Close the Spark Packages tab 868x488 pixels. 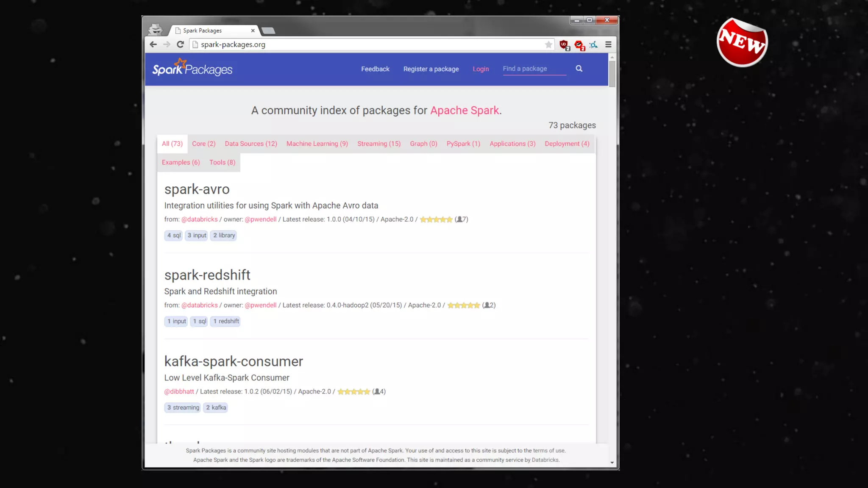pos(253,30)
